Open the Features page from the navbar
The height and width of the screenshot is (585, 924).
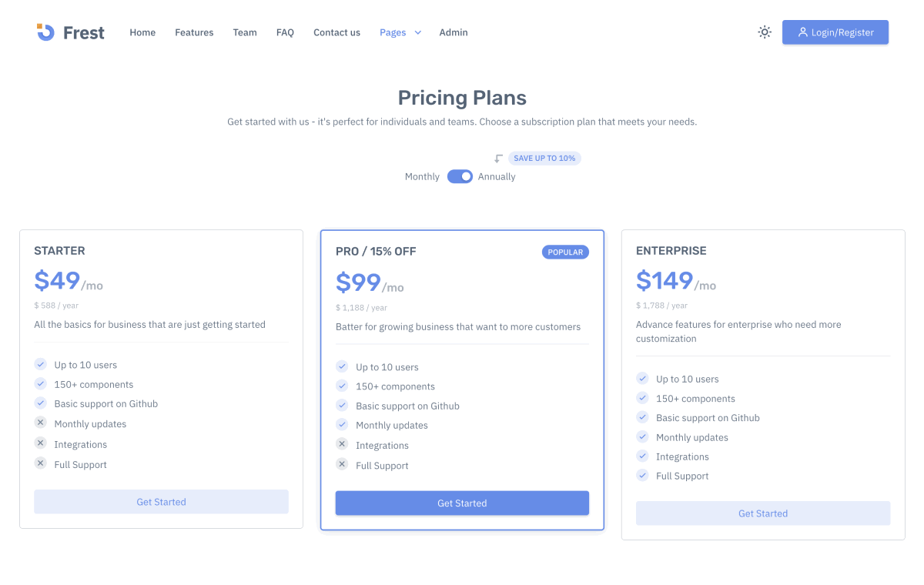pyautogui.click(x=194, y=32)
